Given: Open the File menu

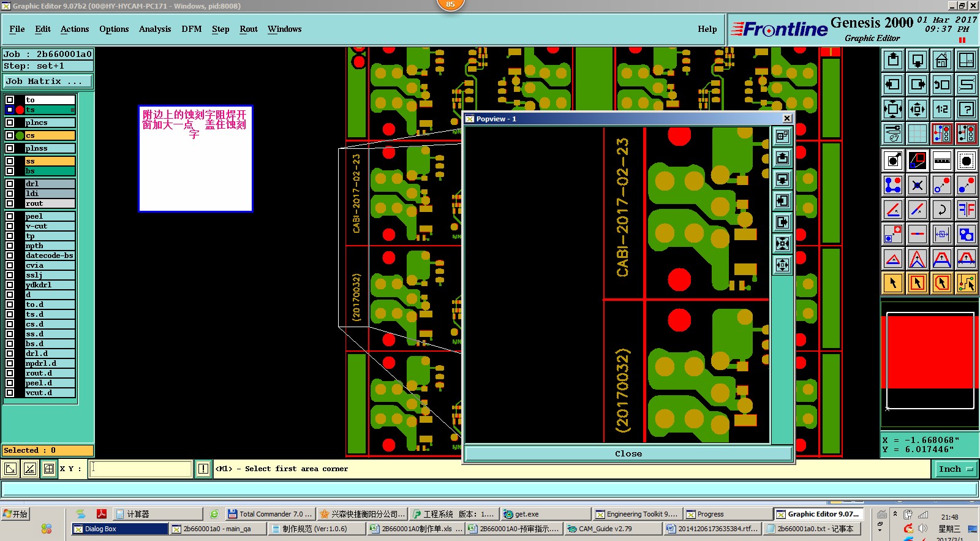Looking at the screenshot, I should pyautogui.click(x=17, y=29).
